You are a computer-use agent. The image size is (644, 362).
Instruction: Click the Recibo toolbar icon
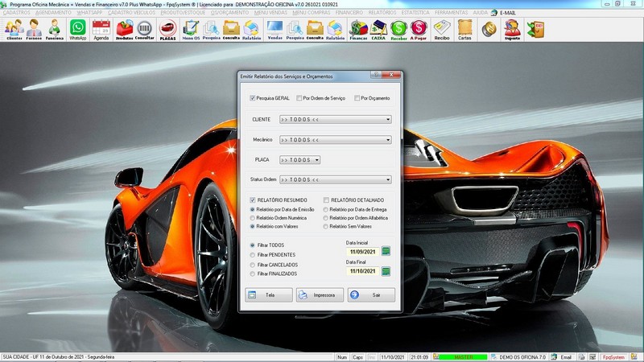coord(441,30)
